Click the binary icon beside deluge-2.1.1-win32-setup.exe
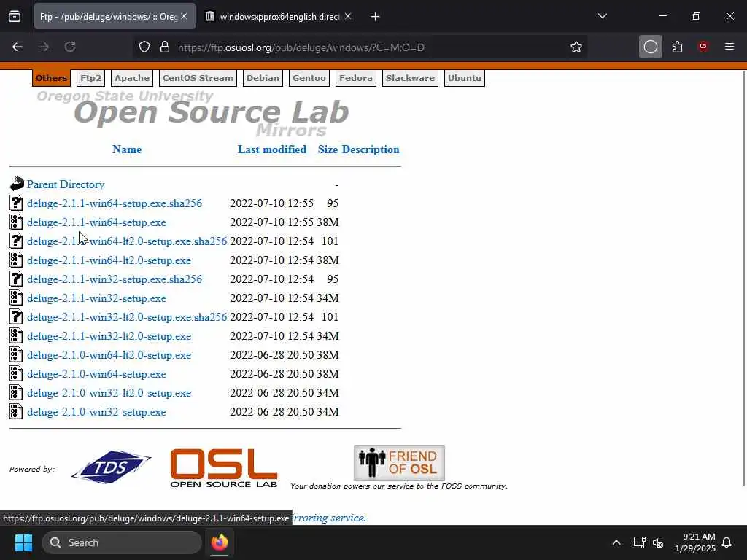This screenshot has height=560, width=747. tap(16, 297)
